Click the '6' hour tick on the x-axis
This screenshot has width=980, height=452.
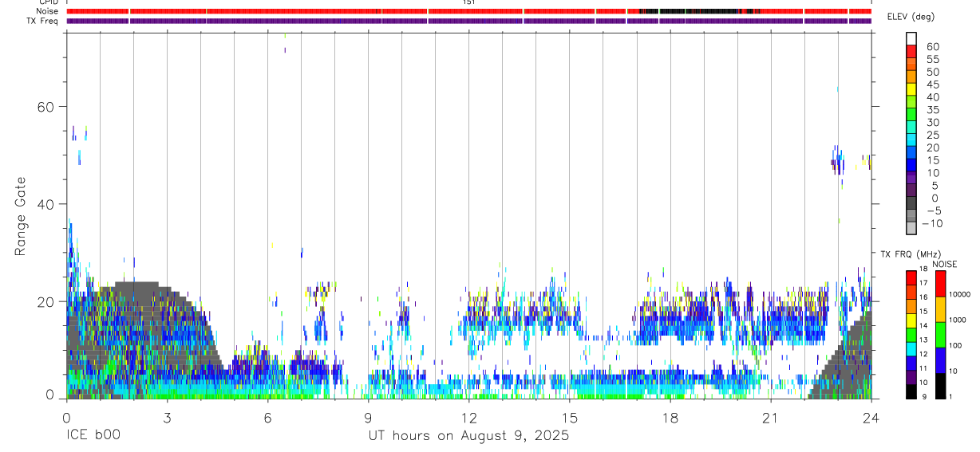(267, 417)
